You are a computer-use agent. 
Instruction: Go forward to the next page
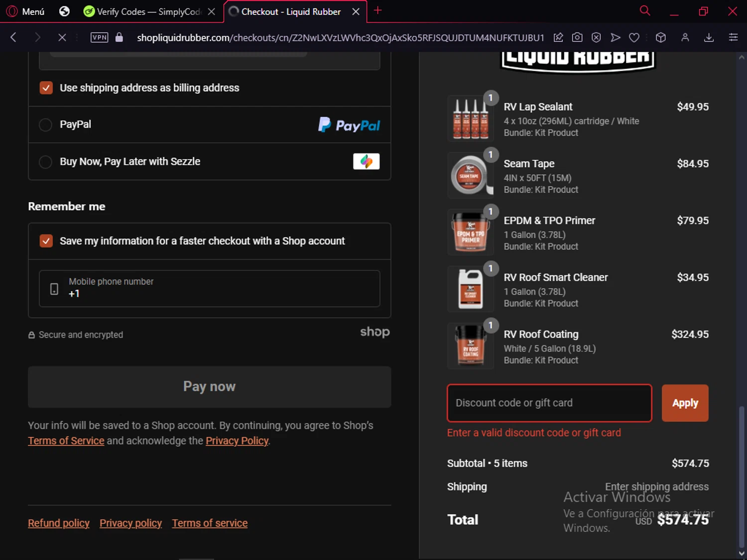tap(37, 37)
